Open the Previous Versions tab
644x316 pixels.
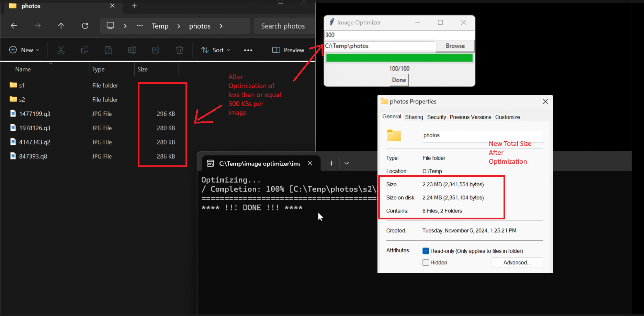pyautogui.click(x=470, y=117)
